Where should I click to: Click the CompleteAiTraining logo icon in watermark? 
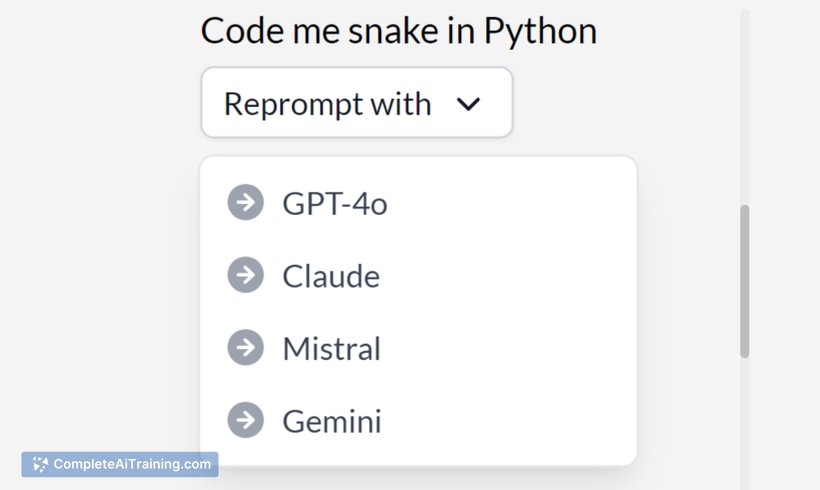40,464
